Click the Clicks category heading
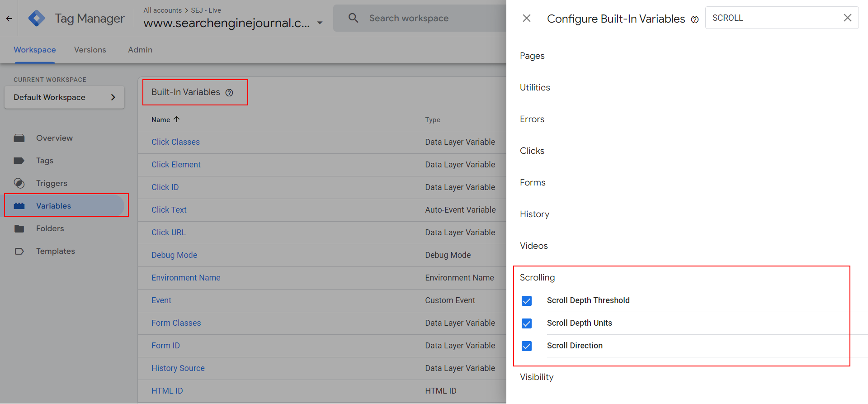The image size is (868, 404). (x=532, y=151)
